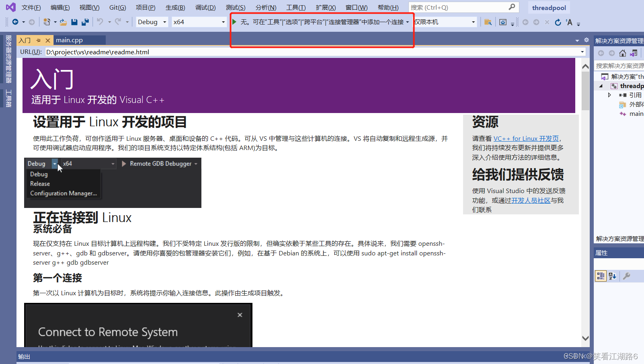Click the Refresh icon in the readme toolbar
Image resolution: width=644 pixels, height=364 pixels.
point(558,22)
